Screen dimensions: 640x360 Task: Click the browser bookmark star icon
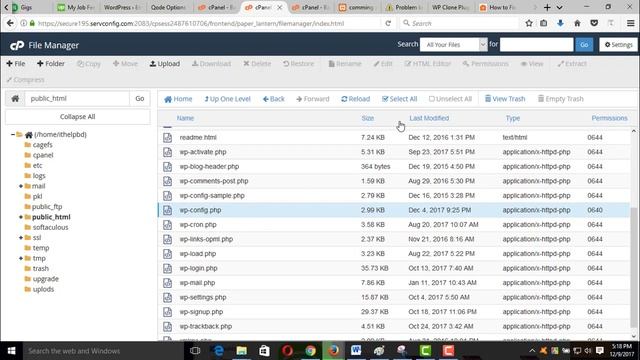click(529, 23)
